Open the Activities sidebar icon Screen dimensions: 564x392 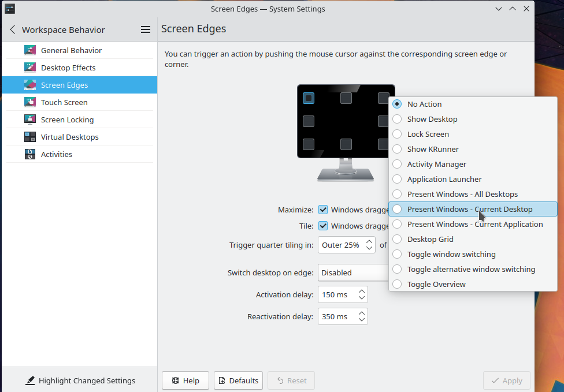pyautogui.click(x=30, y=154)
